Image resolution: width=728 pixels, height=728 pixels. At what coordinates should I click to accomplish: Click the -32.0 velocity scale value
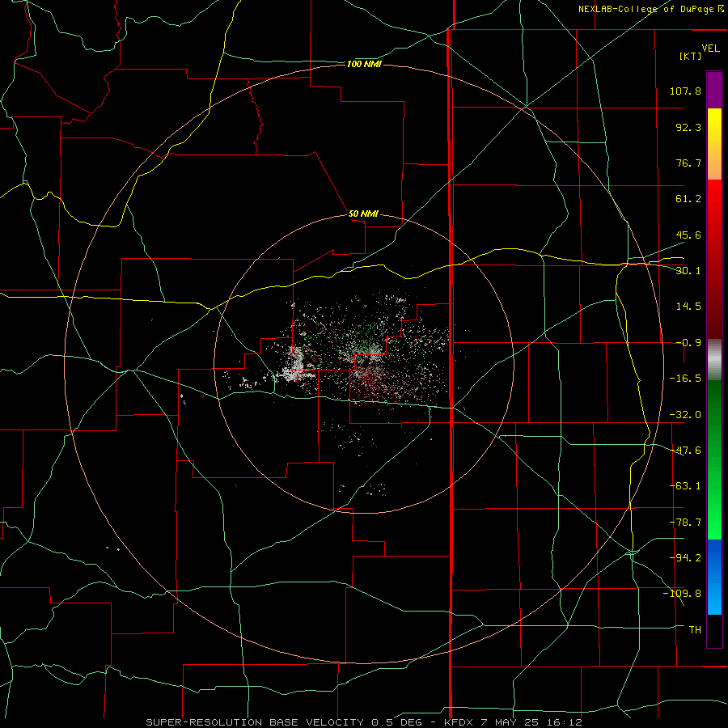point(685,415)
